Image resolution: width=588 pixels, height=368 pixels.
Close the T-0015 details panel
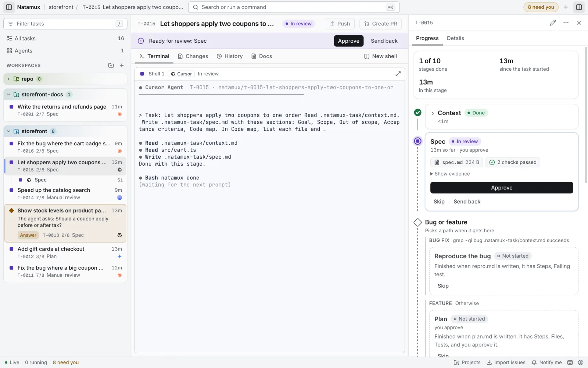579,23
